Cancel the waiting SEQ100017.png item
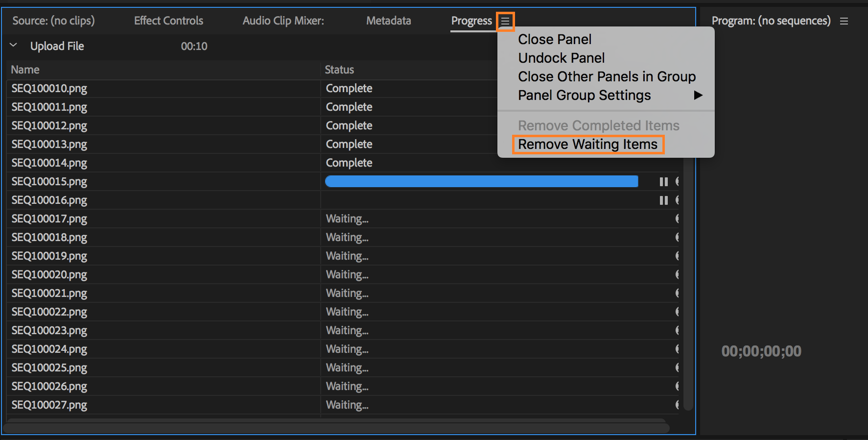 (677, 219)
